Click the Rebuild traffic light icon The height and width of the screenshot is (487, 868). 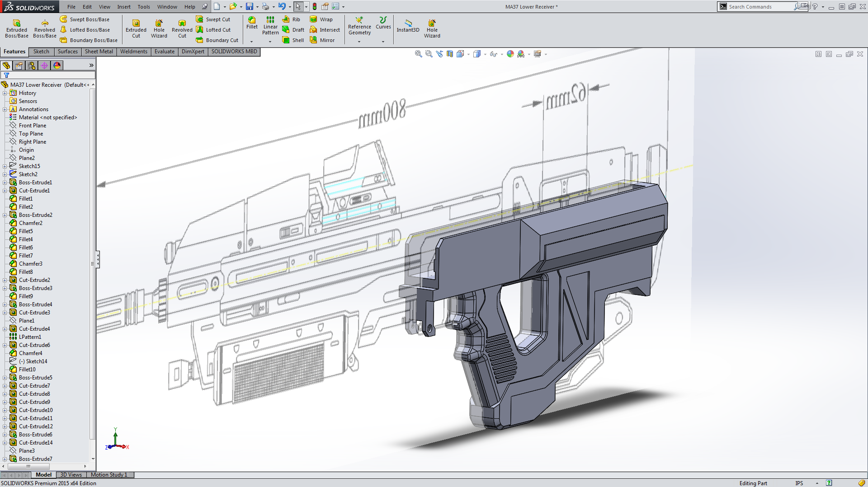click(x=315, y=6)
